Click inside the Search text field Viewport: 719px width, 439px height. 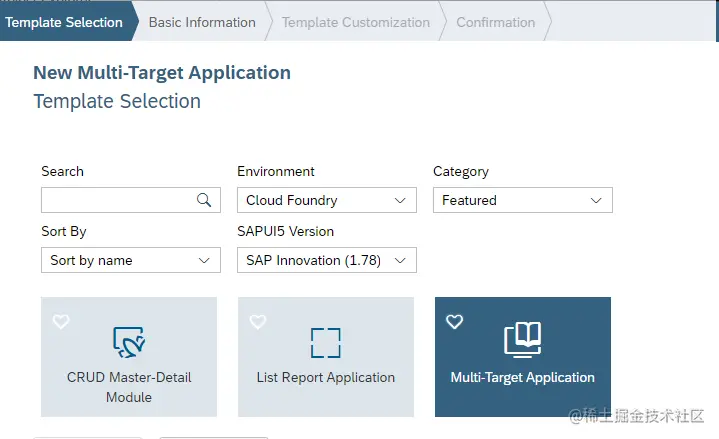116,200
